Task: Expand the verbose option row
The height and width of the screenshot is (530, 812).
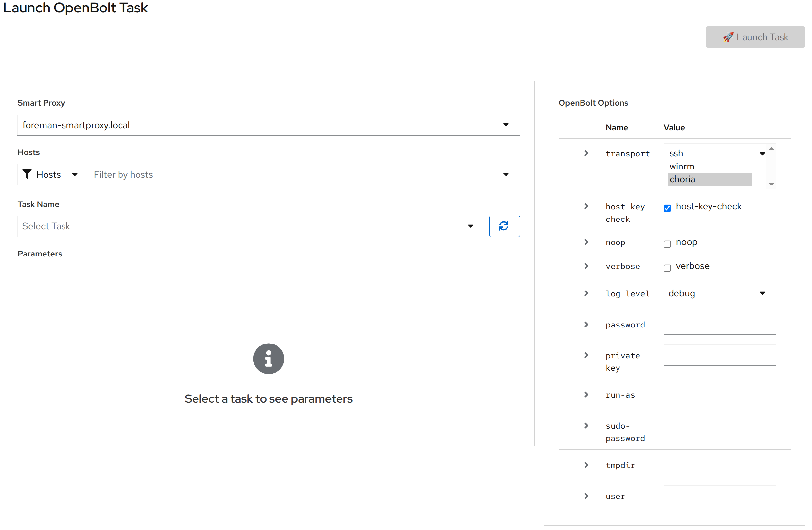Action: click(x=586, y=266)
